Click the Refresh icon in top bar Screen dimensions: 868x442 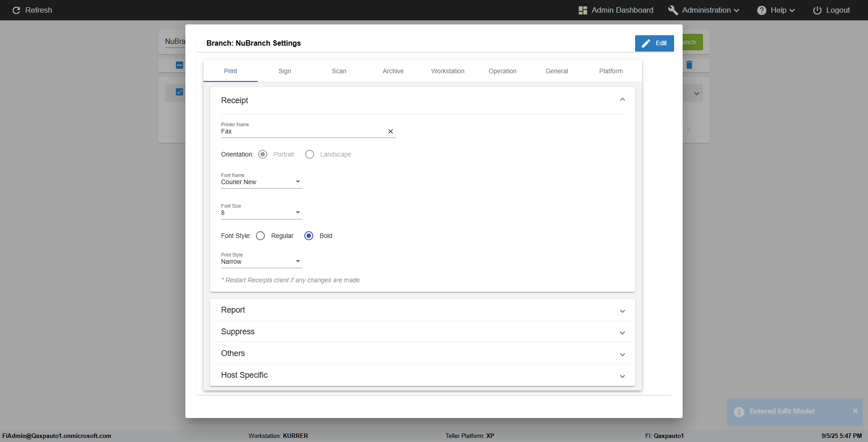pos(16,10)
